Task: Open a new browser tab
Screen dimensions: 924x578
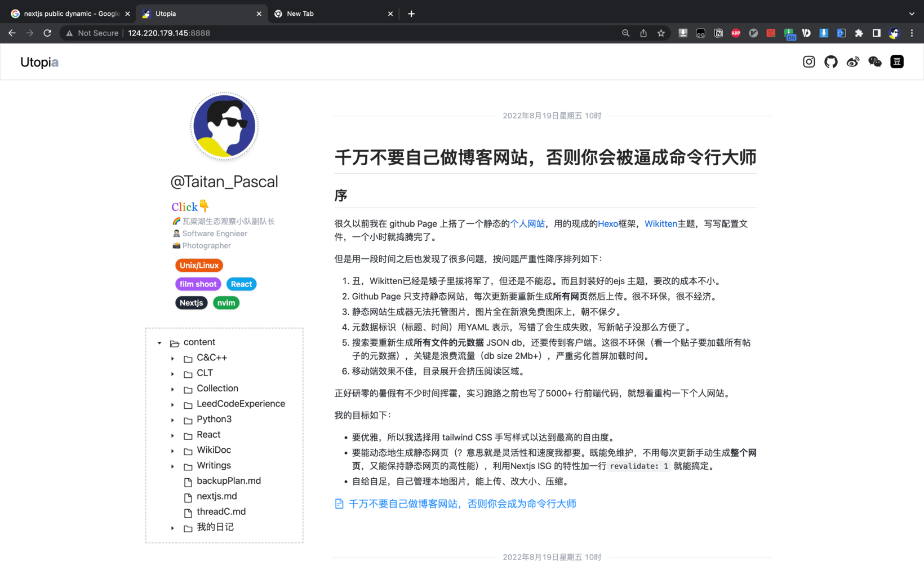Action: 411,14
